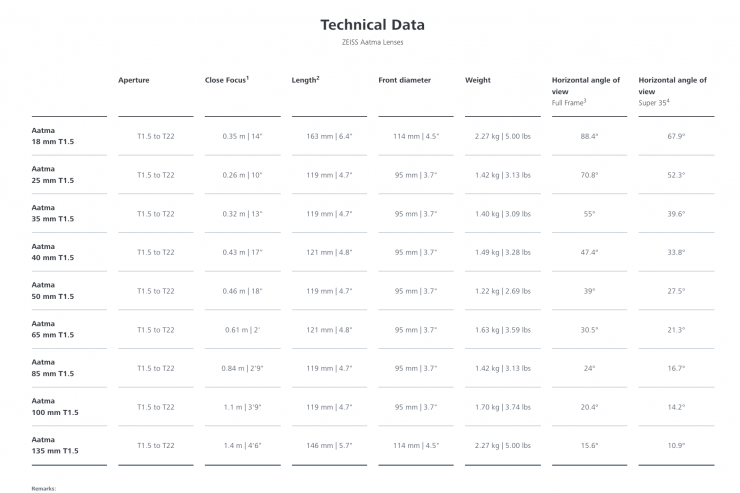The image size is (740, 493).
Task: Click the 1.22 kg | 2.69 lbs weight cell
Action: 503,291
